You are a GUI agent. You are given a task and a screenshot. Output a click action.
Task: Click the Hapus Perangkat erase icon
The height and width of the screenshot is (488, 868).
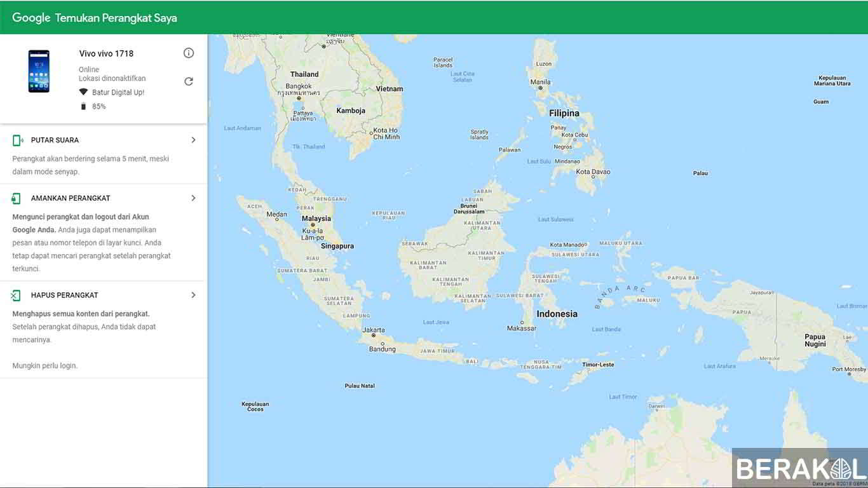16,295
